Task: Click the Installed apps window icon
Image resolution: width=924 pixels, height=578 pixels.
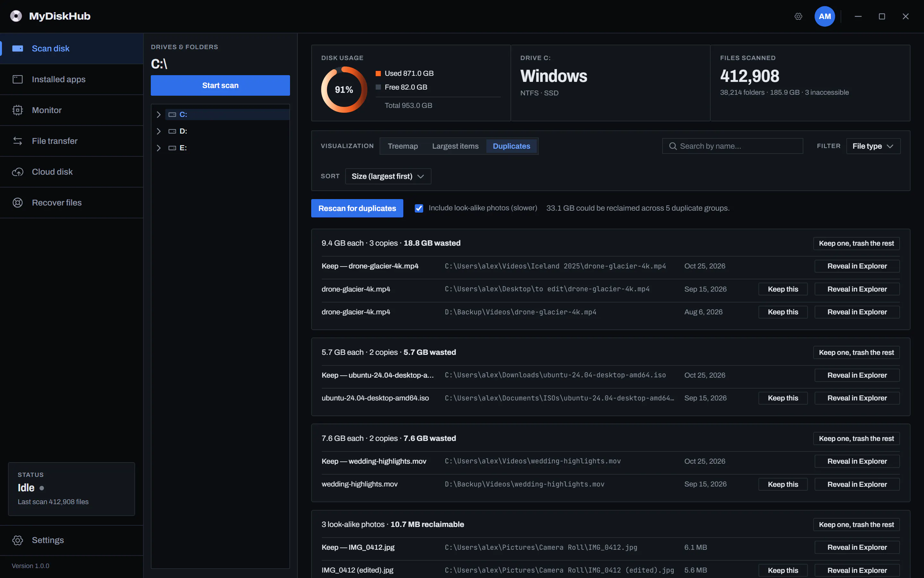Action: [x=18, y=79]
